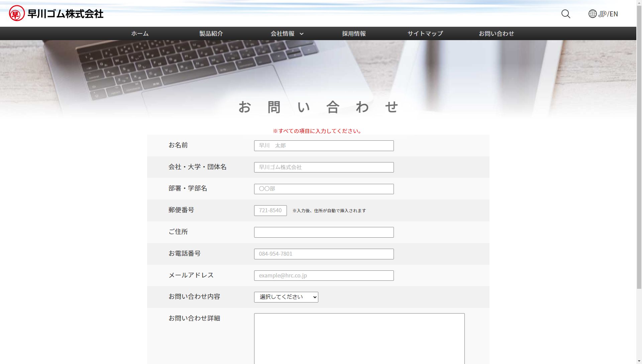The image size is (642, 364).
Task: Open the 採用情報 menu item
Action: [x=354, y=33]
